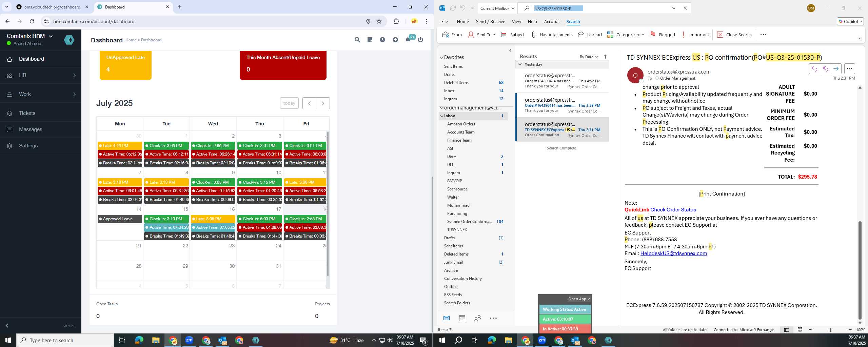This screenshot has width=868, height=347.
Task: Expand the Work menu in HRM sidebar
Action: click(x=41, y=94)
